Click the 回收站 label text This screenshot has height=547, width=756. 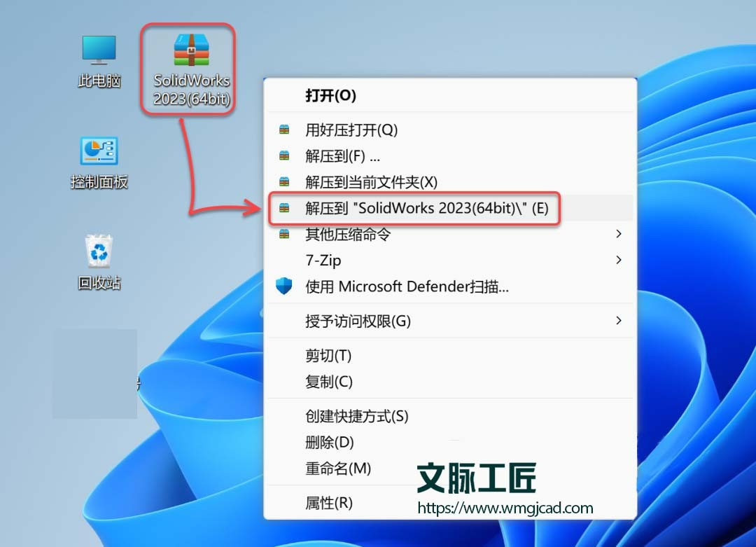[99, 282]
